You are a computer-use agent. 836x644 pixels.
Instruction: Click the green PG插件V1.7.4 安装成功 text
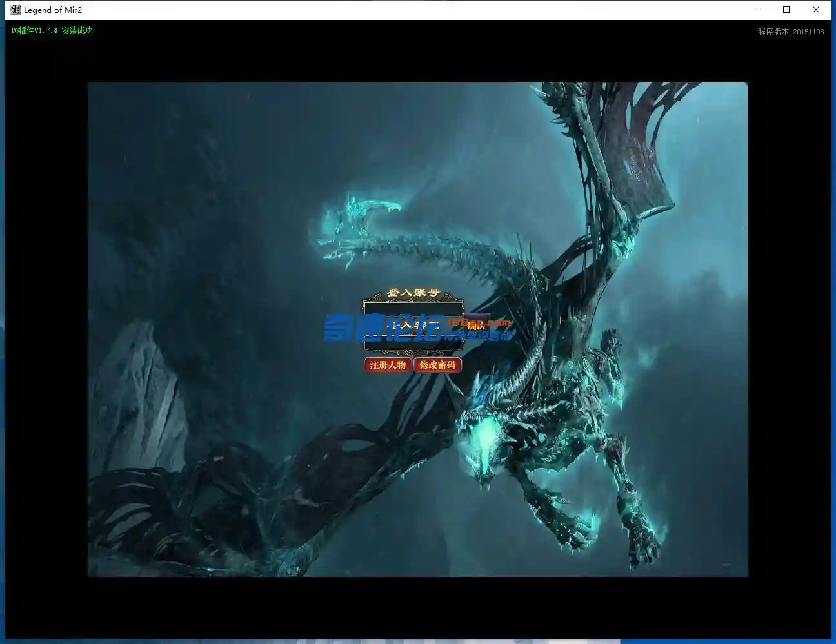pyautogui.click(x=52, y=30)
